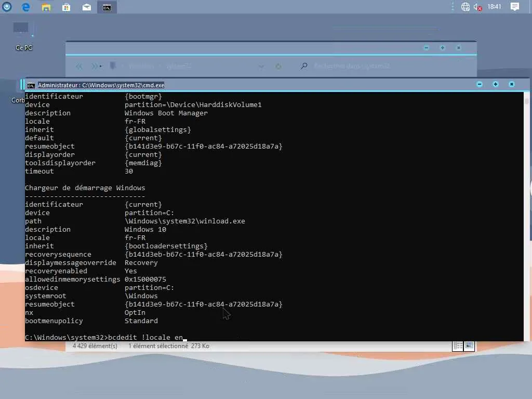The width and height of the screenshot is (532, 399).
Task: Click 'Chargeur de démarrage Windows' heading
Action: click(85, 188)
